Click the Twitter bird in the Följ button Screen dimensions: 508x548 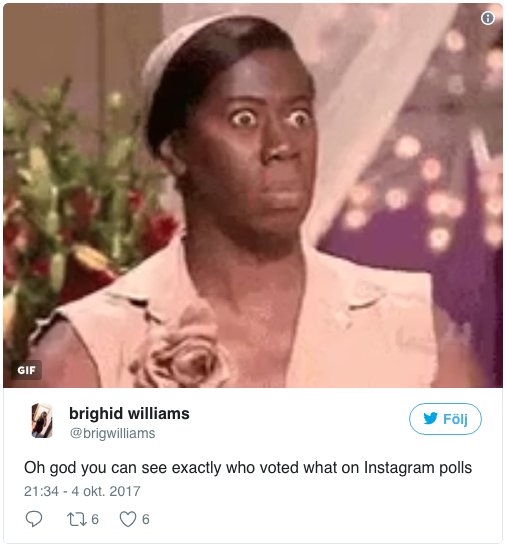tap(430, 418)
